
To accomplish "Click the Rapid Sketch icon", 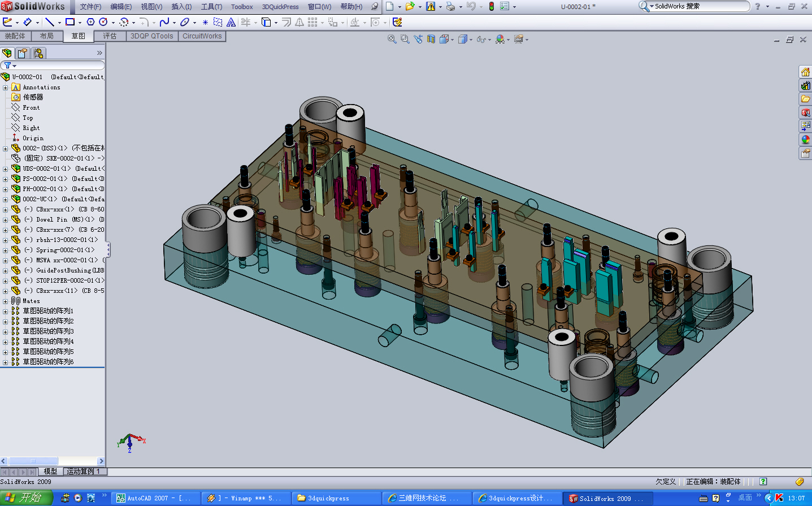I will tap(397, 22).
